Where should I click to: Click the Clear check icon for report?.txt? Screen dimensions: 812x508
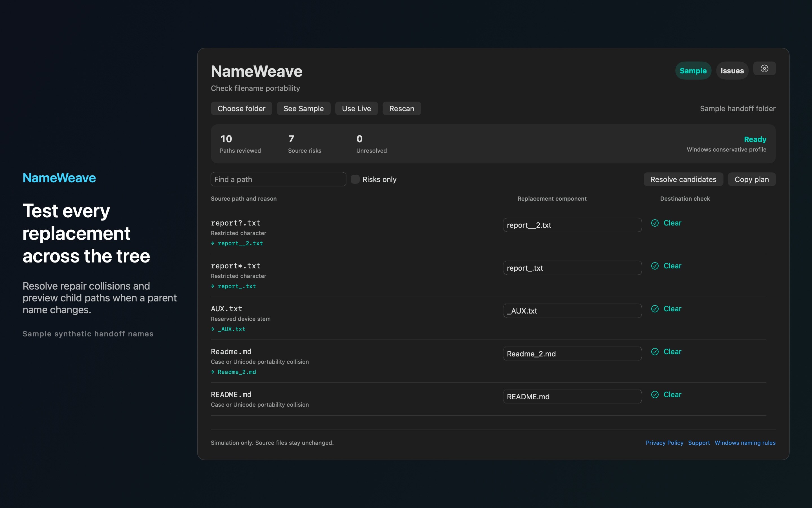click(x=655, y=223)
